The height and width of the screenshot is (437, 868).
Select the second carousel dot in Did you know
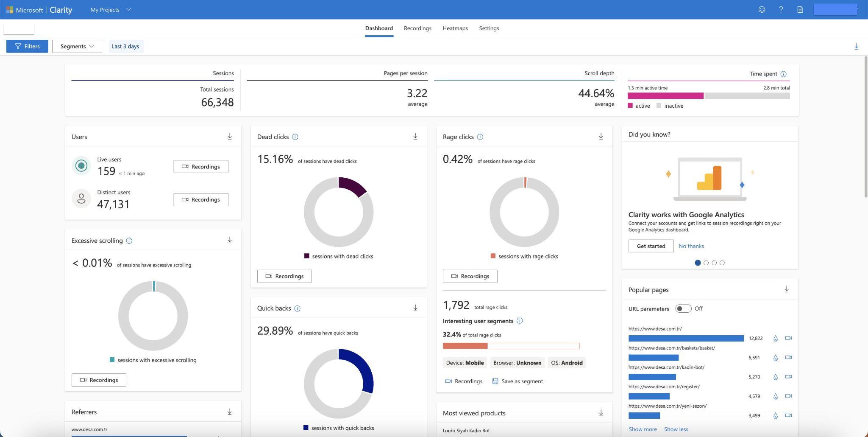pos(706,263)
